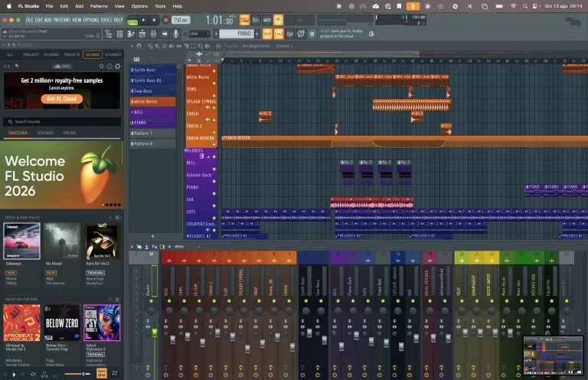Toggle the Opt modifier button
Viewport: 588px width, 380px height.
pos(289,34)
